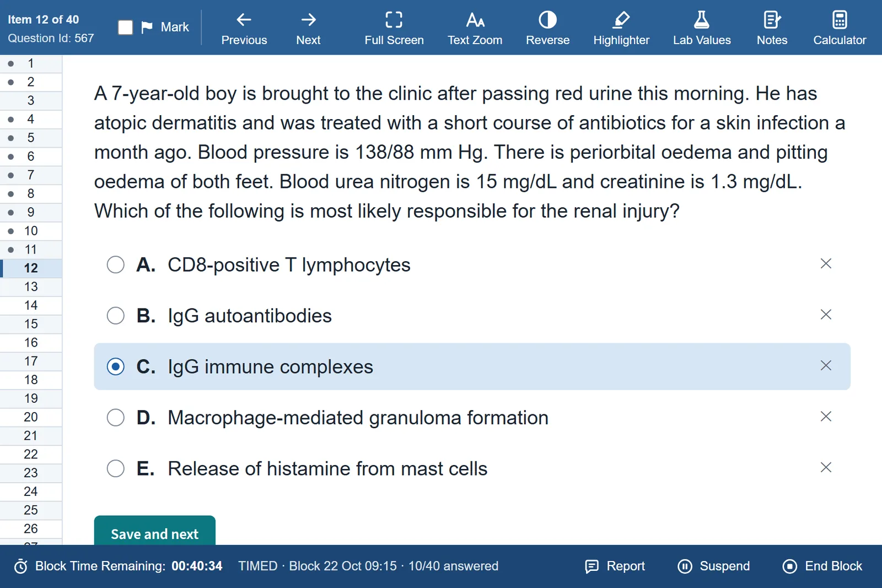Go to question 23 in list
Screen dimensions: 882x588
coord(31,473)
